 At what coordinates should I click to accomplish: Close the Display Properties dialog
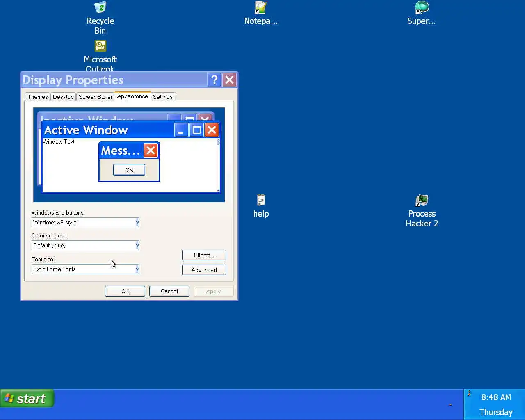coord(229,80)
